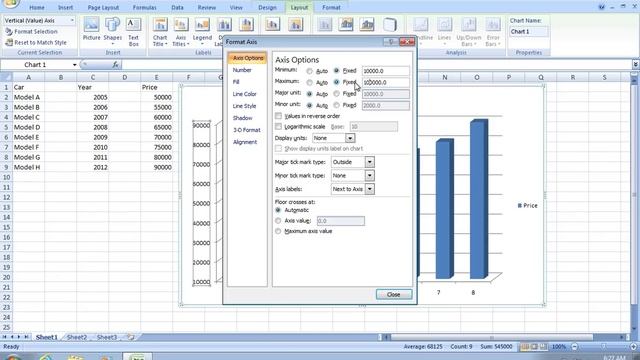Click the insert function fx icon
640x360 pixels.
click(x=116, y=64)
